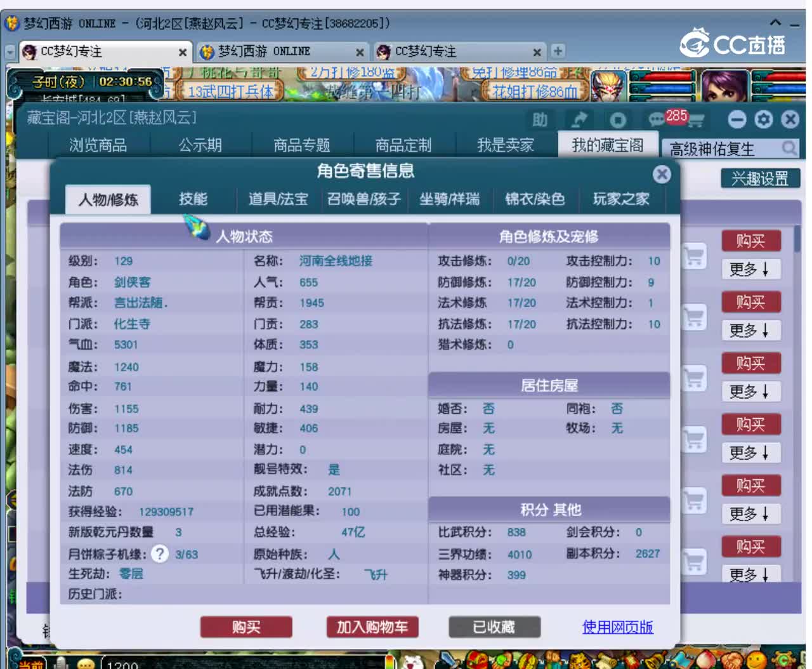The height and width of the screenshot is (669, 812).
Task: Click the 总经验 value 47亿
Action: [353, 532]
